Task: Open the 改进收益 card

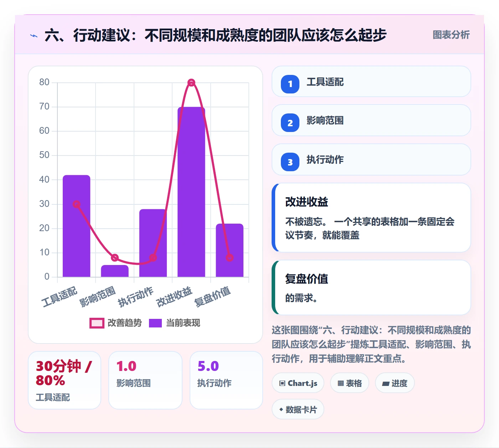Action: 371,218
